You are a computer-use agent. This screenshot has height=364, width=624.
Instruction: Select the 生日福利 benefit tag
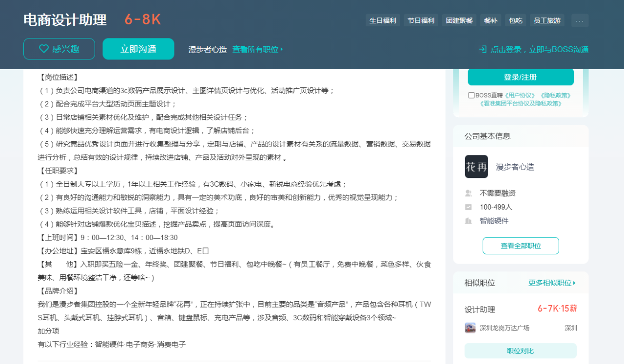pos(383,20)
